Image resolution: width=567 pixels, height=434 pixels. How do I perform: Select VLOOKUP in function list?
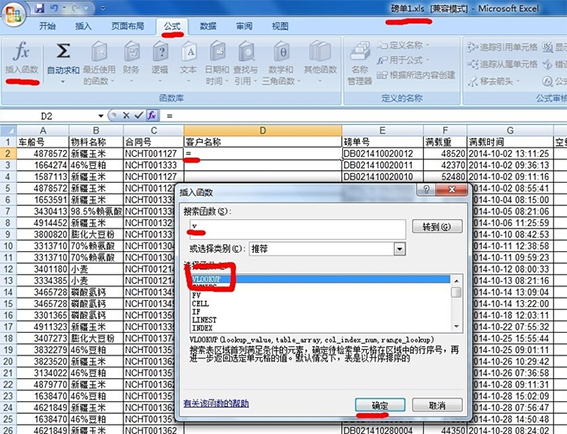pyautogui.click(x=320, y=279)
